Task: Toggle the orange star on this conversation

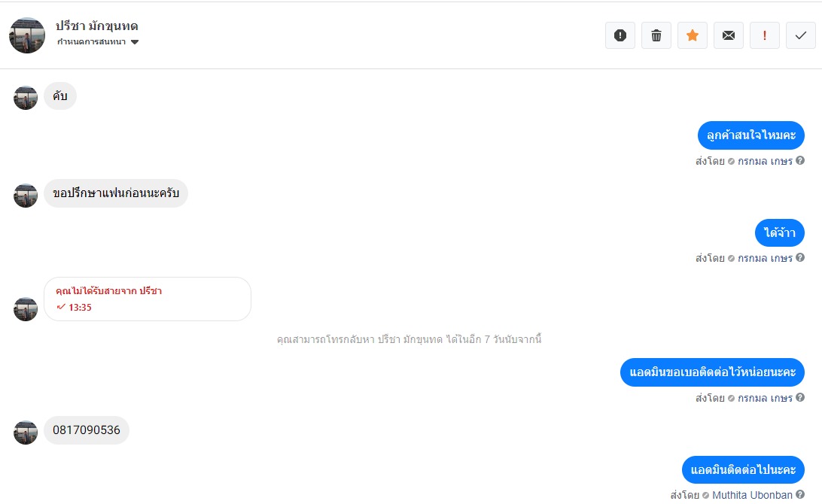Action: [x=693, y=35]
